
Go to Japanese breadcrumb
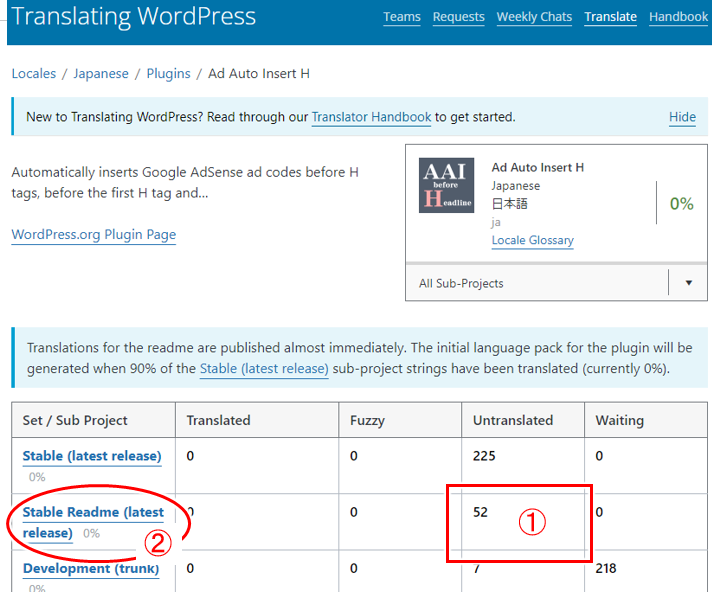click(x=101, y=74)
